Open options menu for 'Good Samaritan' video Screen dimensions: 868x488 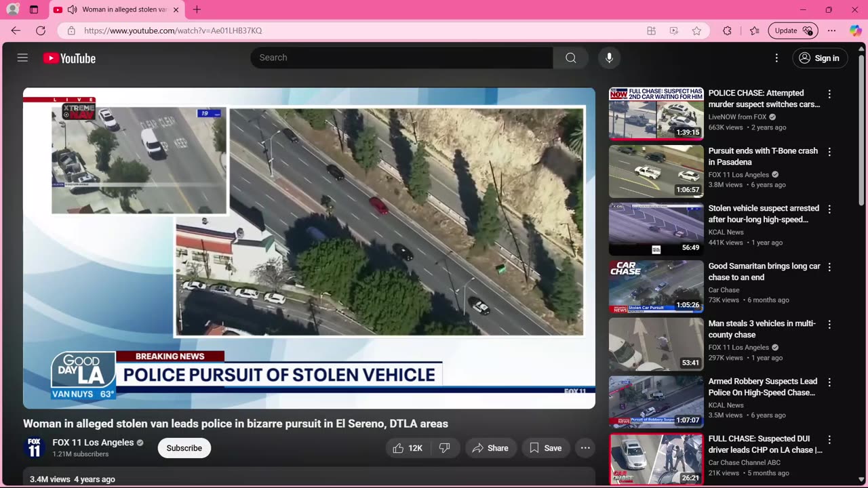(829, 267)
